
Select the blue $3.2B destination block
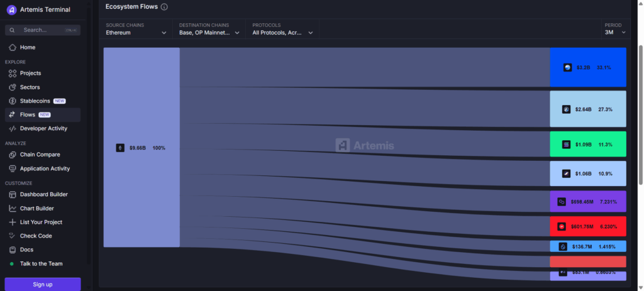click(588, 67)
